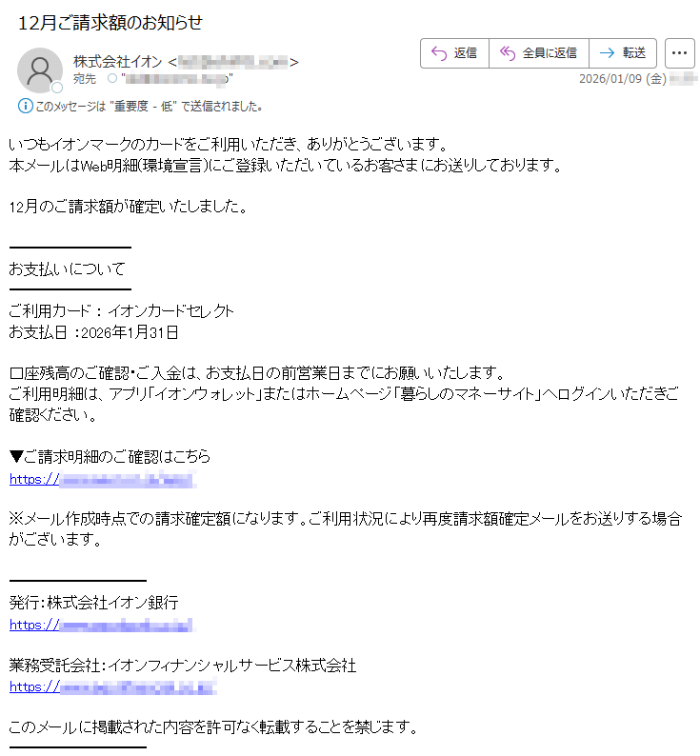This screenshot has height=756, width=700.
Task: Select the 全員に返信 reply all button
Action: pos(539,53)
